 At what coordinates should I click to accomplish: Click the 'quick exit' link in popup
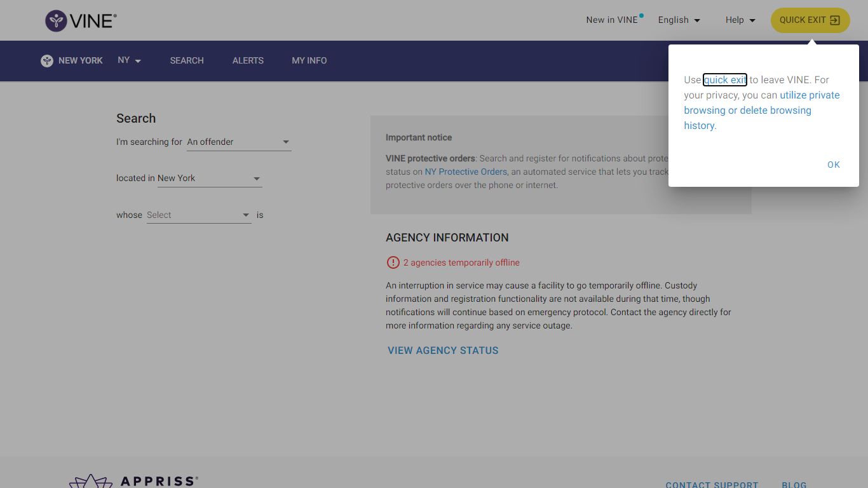click(725, 80)
